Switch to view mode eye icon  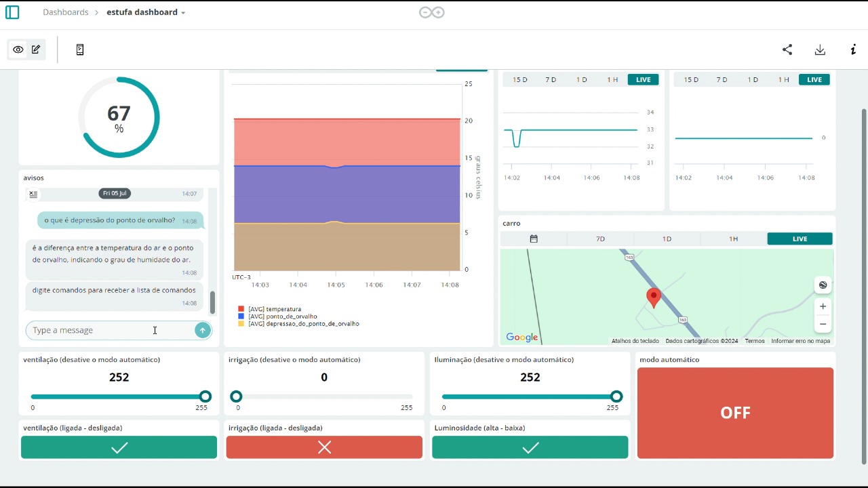[18, 49]
